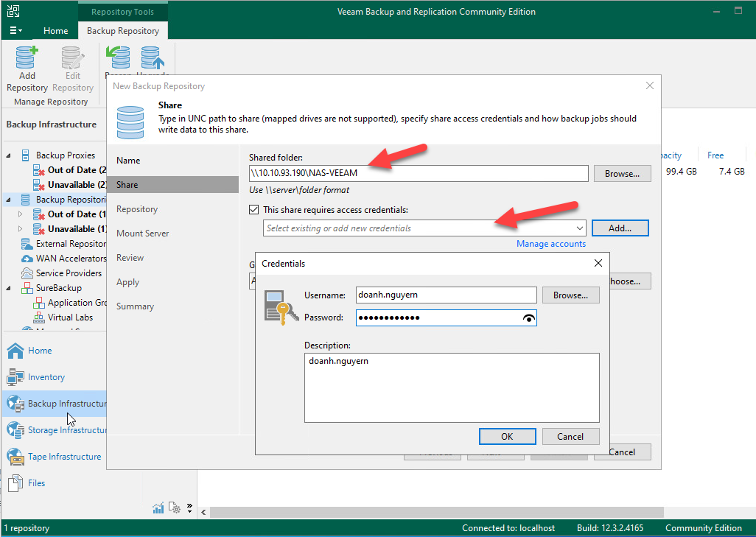756x537 pixels.
Task: Click into the Username input field
Action: pos(446,295)
